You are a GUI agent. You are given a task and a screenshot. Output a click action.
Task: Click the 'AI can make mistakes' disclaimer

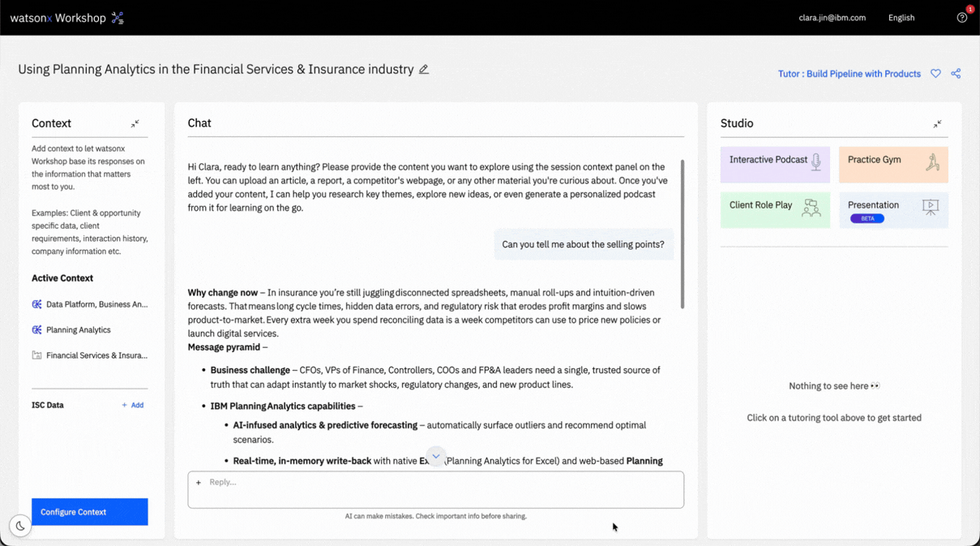[436, 516]
